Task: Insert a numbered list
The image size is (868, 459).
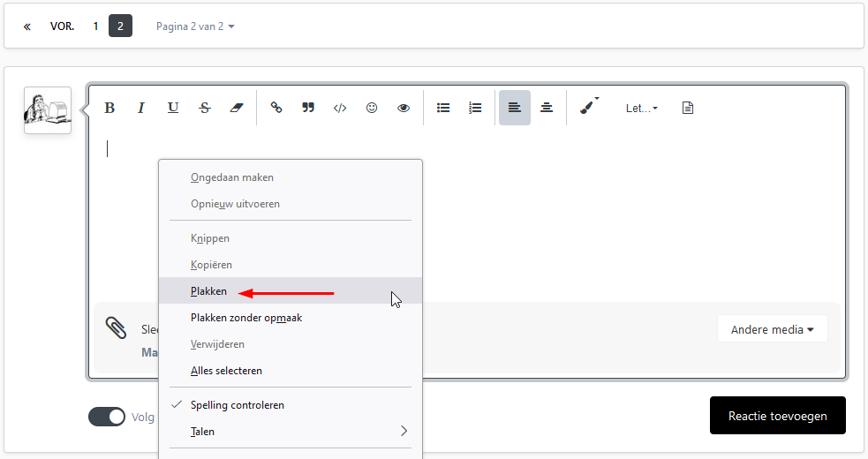Action: coord(475,108)
